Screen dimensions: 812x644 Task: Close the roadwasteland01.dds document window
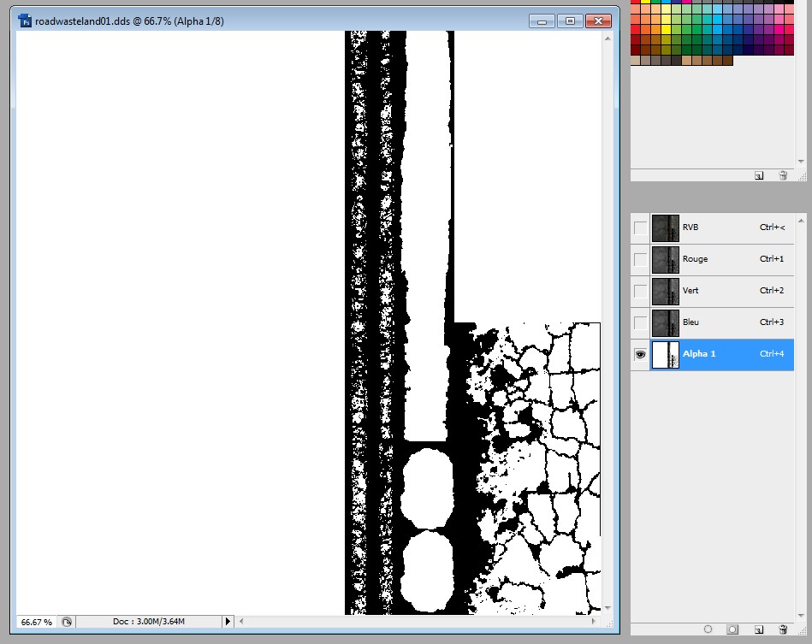tap(598, 21)
